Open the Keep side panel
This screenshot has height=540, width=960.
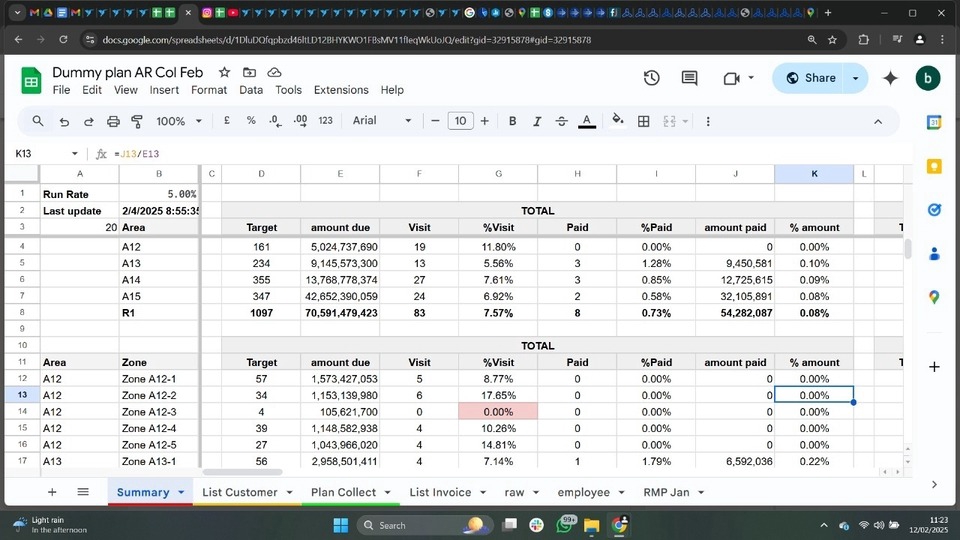pyautogui.click(x=934, y=166)
